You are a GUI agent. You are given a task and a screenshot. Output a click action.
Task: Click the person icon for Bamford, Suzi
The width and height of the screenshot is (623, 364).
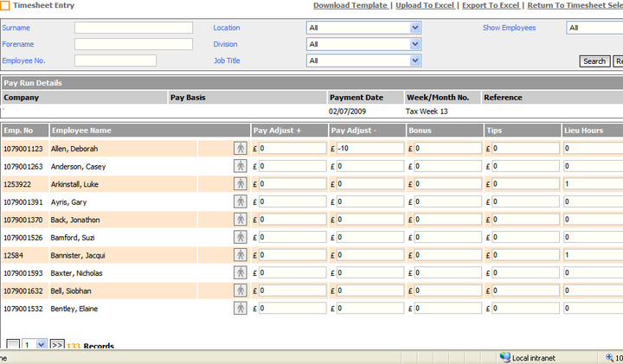[x=241, y=237]
